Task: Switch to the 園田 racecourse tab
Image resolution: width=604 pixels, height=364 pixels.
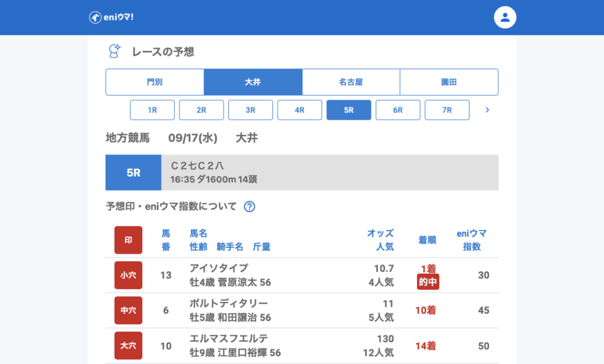Action: (x=449, y=82)
